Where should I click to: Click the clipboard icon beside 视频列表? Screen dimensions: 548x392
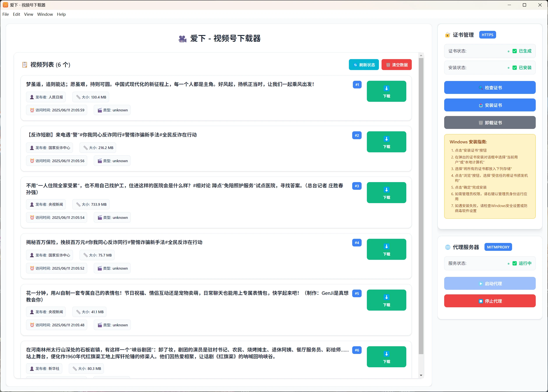[x=25, y=65]
